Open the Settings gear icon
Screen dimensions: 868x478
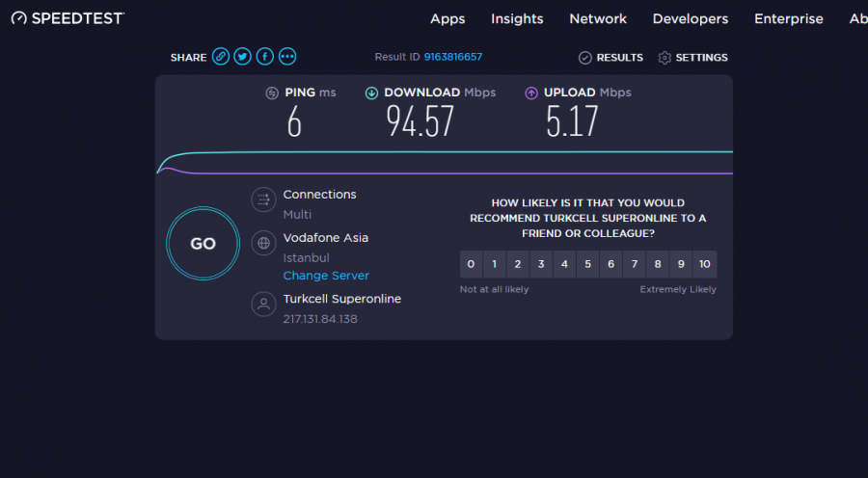(665, 58)
